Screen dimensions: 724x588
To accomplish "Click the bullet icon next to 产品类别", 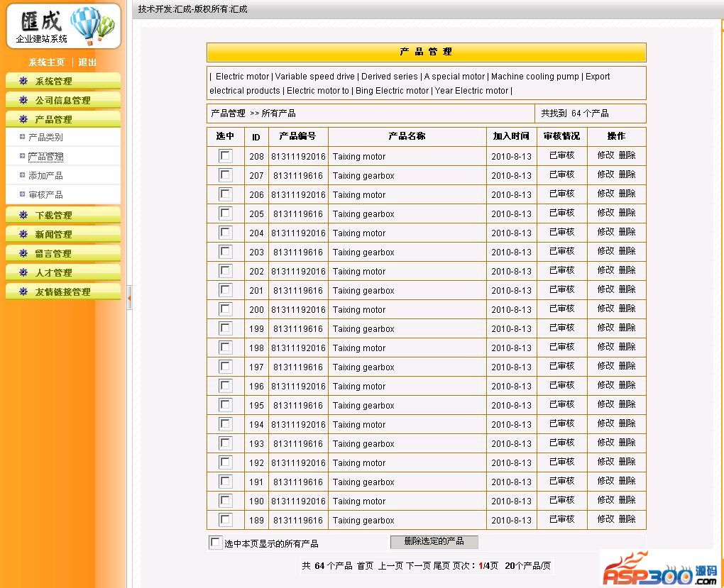I will point(22,137).
